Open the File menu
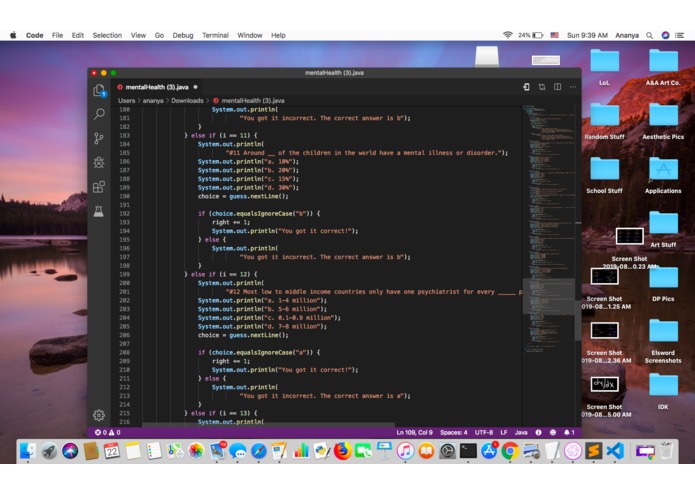The width and height of the screenshot is (695, 494). (57, 35)
